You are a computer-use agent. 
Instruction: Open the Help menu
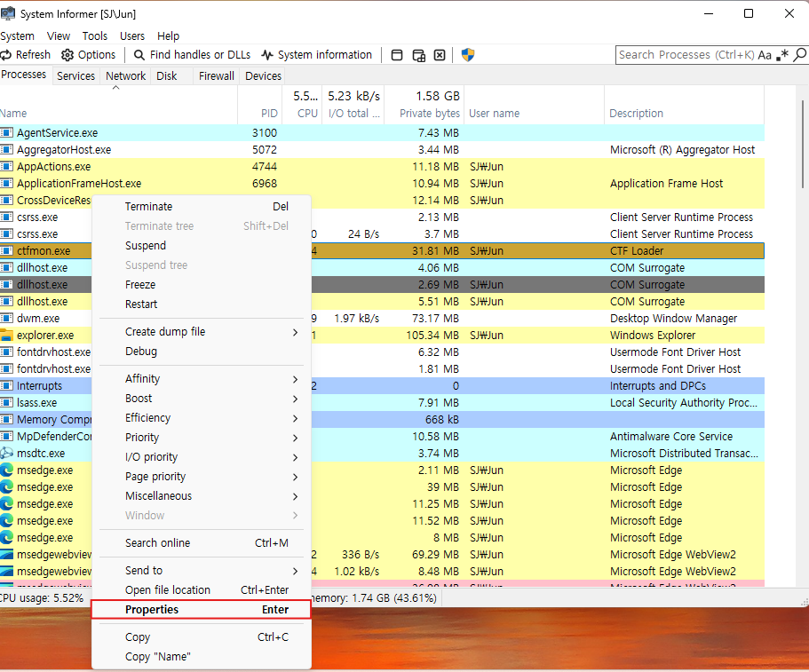click(168, 36)
